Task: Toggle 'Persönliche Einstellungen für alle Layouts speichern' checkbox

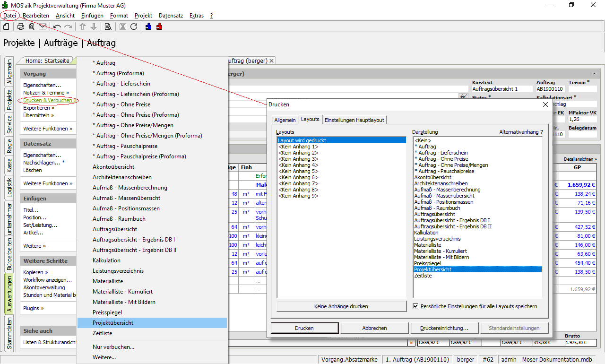Action: click(416, 306)
